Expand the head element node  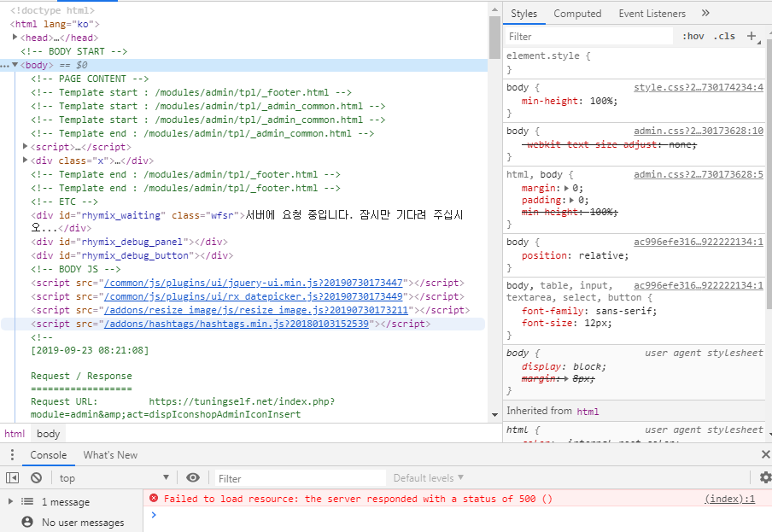click(x=15, y=38)
